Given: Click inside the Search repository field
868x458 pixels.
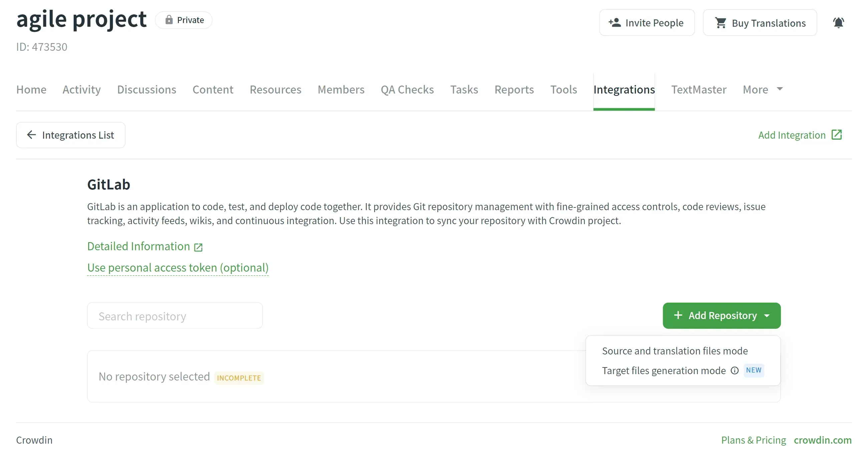Looking at the screenshot, I should tap(175, 316).
